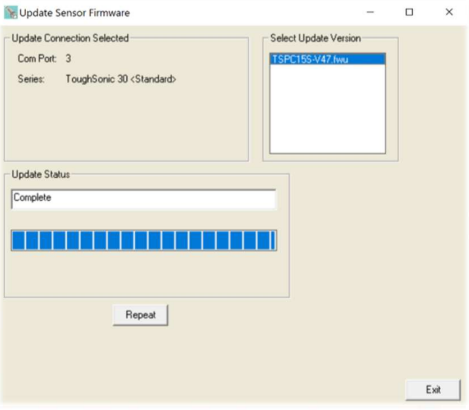
Task: Click the Com Port value 3
Action: (x=68, y=59)
